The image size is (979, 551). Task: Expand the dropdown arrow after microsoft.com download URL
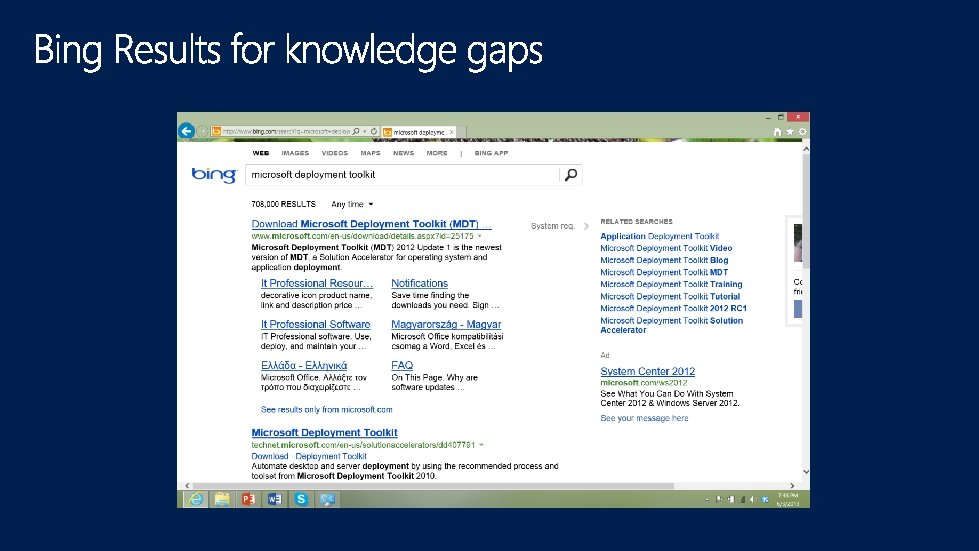(480, 236)
